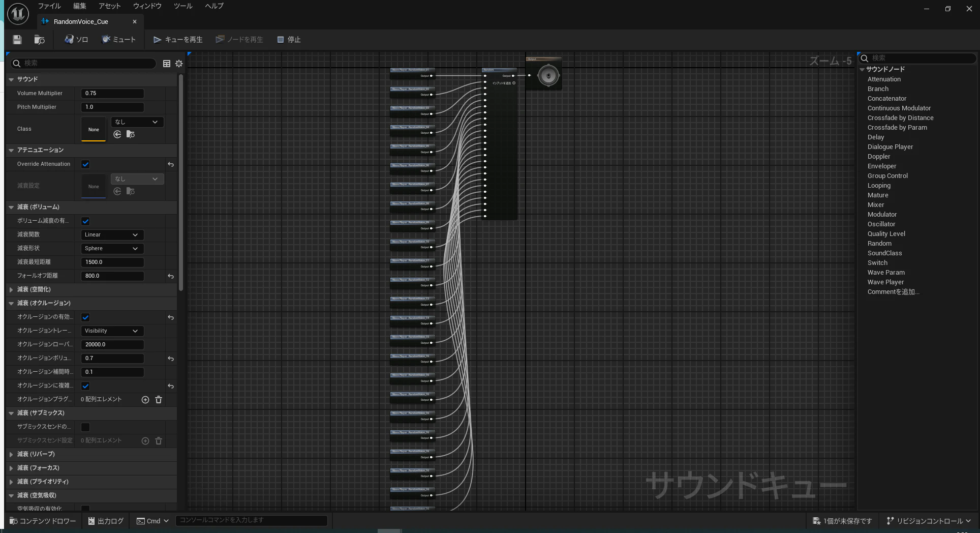Toggle the オクルージョンに複雑 checkbox
This screenshot has height=533, width=980.
pos(85,386)
